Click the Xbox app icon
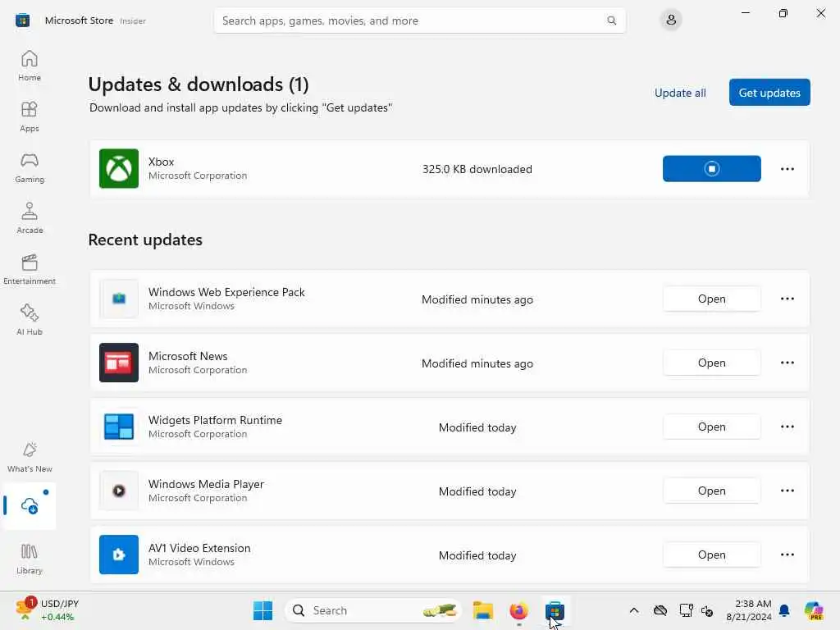This screenshot has height=630, width=840. (119, 169)
